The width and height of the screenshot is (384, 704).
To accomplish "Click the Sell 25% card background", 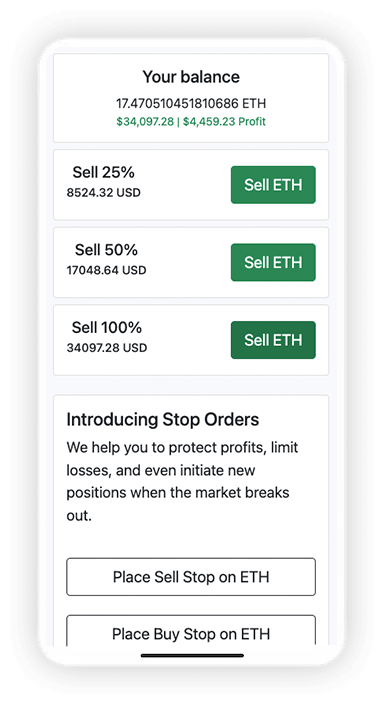I will 191,185.
